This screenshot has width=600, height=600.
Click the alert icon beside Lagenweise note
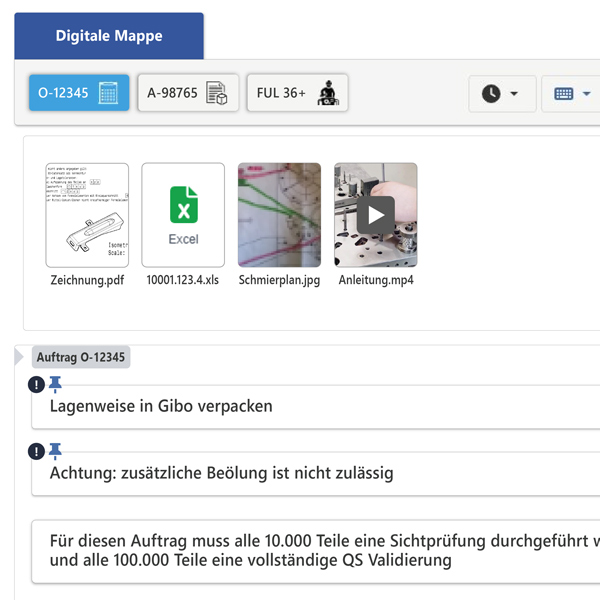36,385
